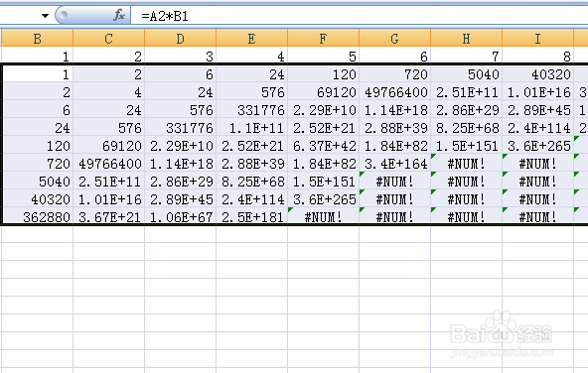Screen dimensions: 588x373
Task: Click 3.6E+265 in column I
Action: (537, 146)
